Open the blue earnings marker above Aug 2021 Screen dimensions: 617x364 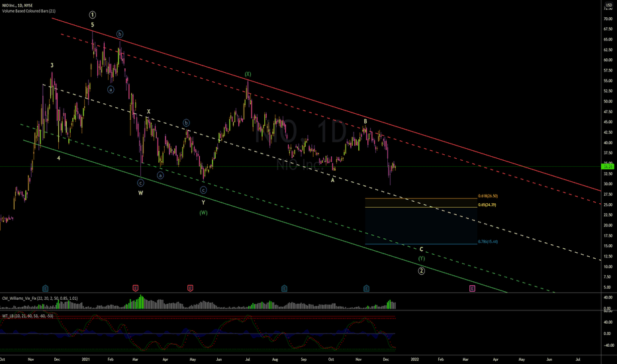[x=284, y=289]
